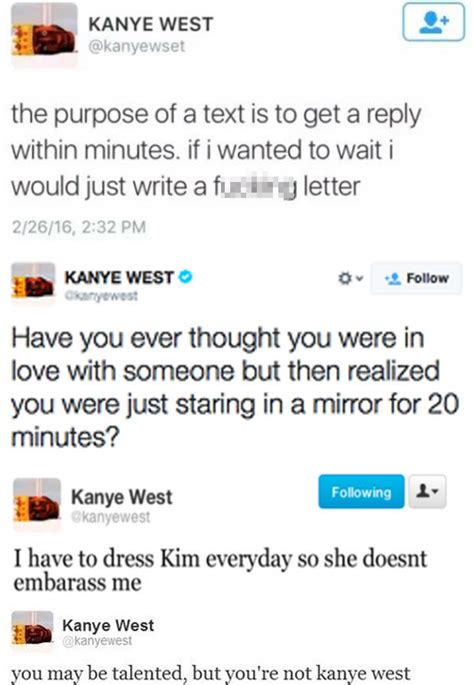474x685 pixels.
Task: Click the 2/26/16, 2:32 PM timestamp
Action: 79,227
